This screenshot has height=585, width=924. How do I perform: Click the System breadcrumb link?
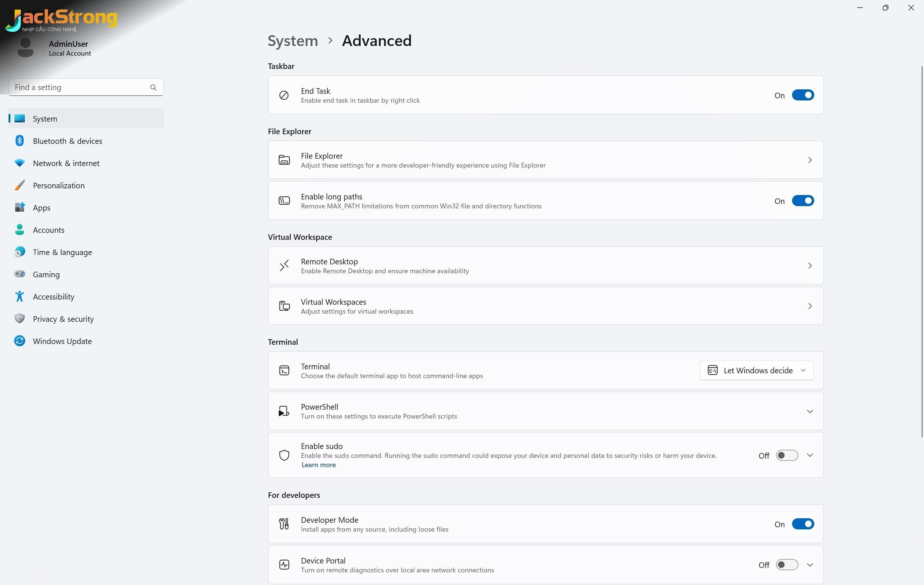tap(293, 41)
